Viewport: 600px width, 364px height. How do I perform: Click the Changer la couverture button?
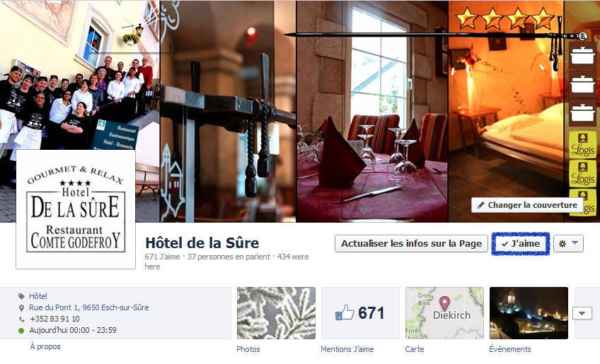pyautogui.click(x=527, y=205)
